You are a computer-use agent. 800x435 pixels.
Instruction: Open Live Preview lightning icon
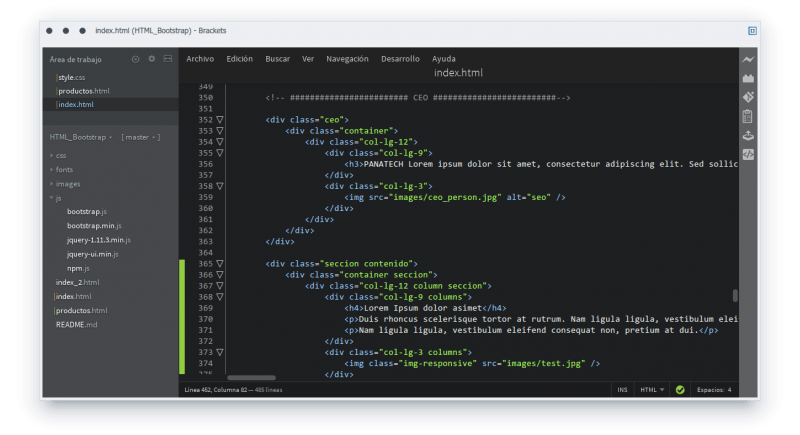coord(748,60)
